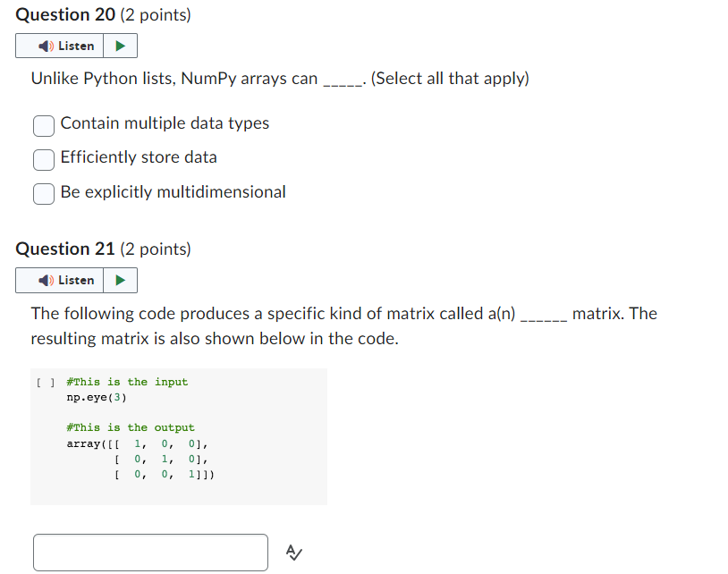728x574 pixels.
Task: Check 'Contain multiple data types'
Action: click(x=43, y=126)
